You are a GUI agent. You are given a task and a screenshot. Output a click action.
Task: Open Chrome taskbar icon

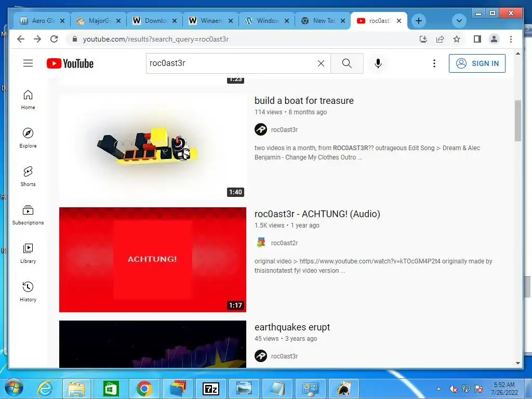(x=144, y=389)
